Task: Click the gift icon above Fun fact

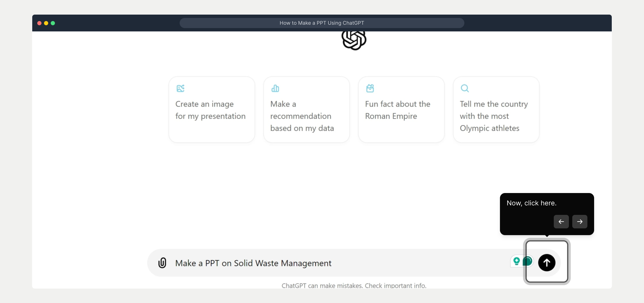Action: coord(370,88)
